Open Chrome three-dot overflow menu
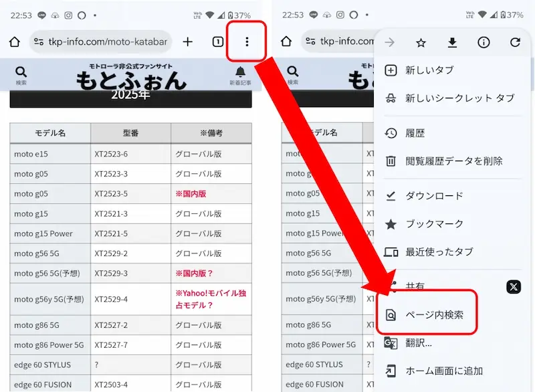 (x=247, y=41)
